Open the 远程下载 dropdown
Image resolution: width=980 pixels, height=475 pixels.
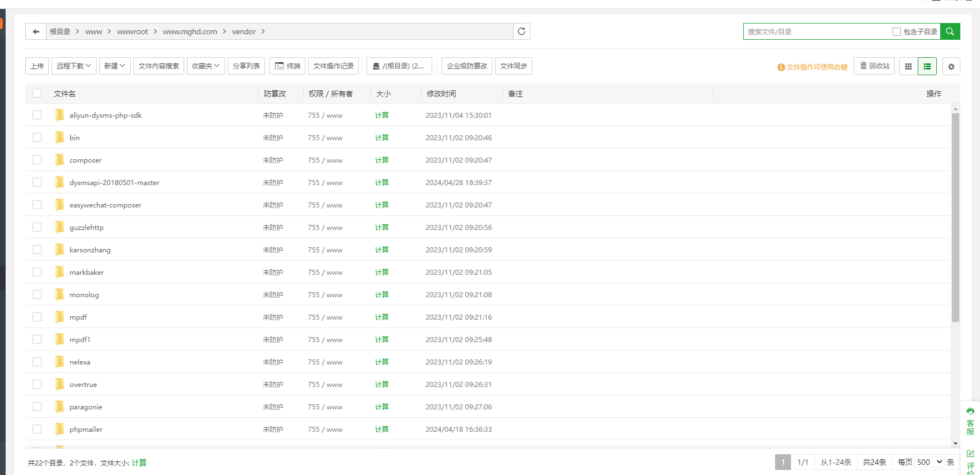pyautogui.click(x=74, y=66)
